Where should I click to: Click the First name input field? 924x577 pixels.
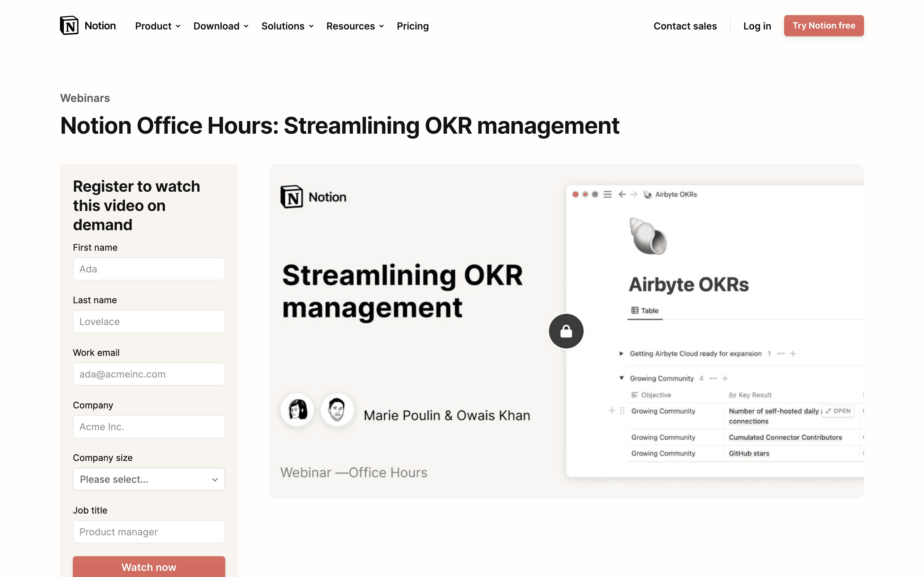coord(149,269)
